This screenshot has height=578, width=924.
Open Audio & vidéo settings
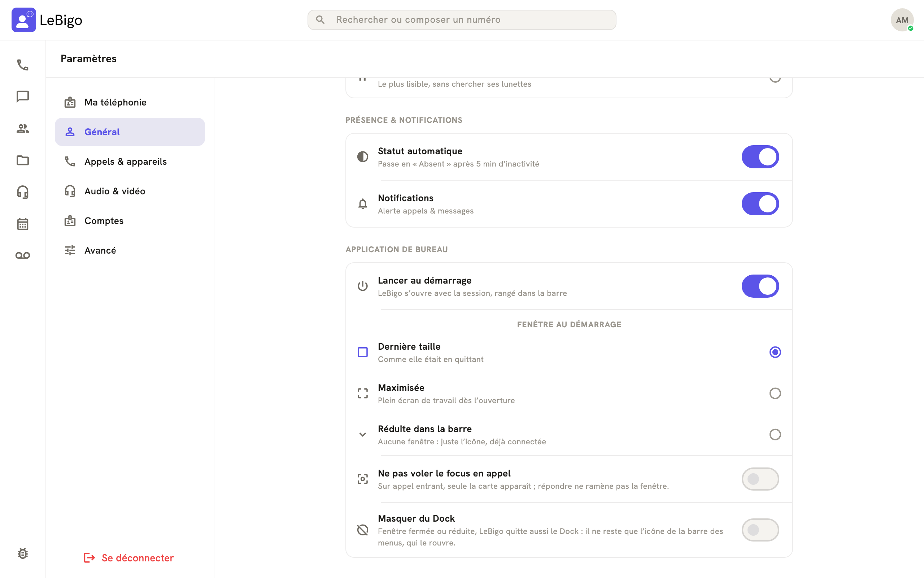pyautogui.click(x=130, y=191)
